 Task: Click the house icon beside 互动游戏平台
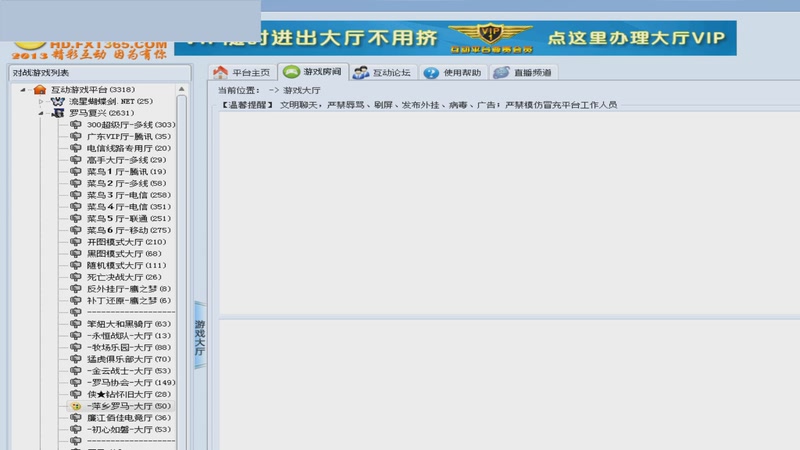click(x=40, y=90)
